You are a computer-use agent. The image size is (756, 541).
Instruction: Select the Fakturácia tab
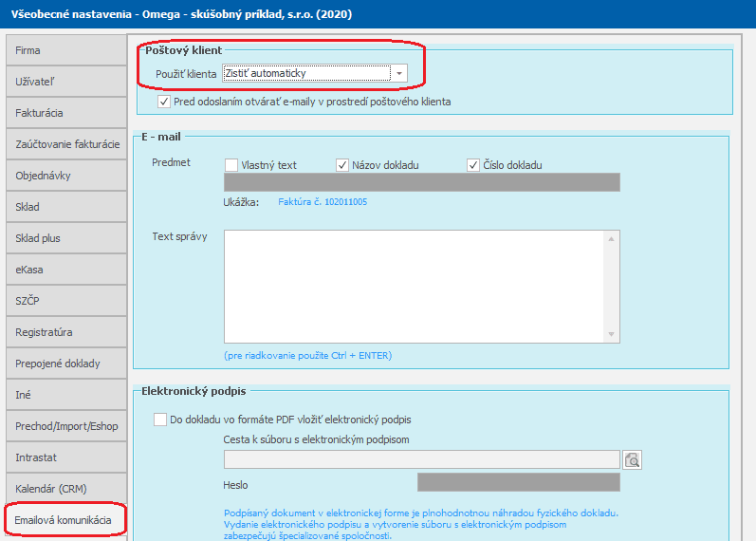65,113
